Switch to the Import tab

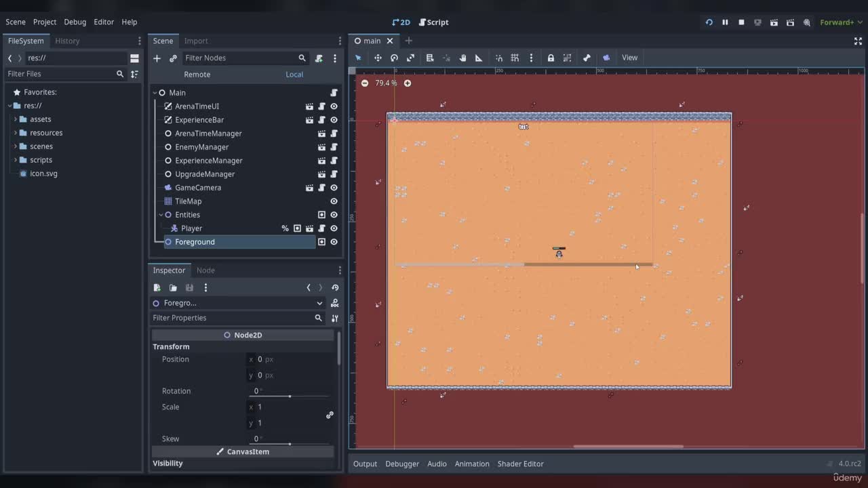[196, 41]
